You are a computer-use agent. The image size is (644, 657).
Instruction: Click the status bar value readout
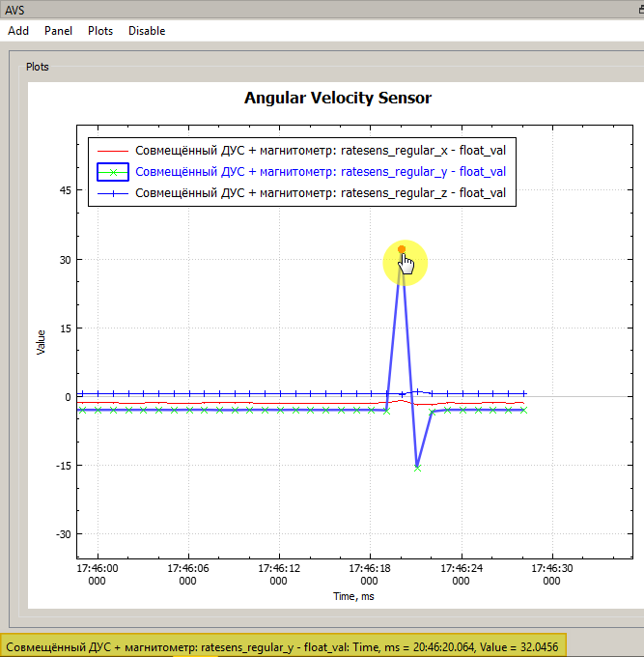point(287,645)
